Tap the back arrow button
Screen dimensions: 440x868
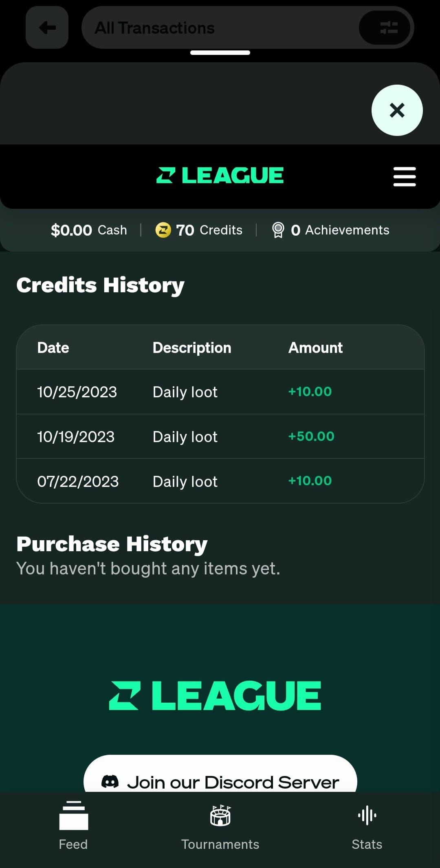47,28
